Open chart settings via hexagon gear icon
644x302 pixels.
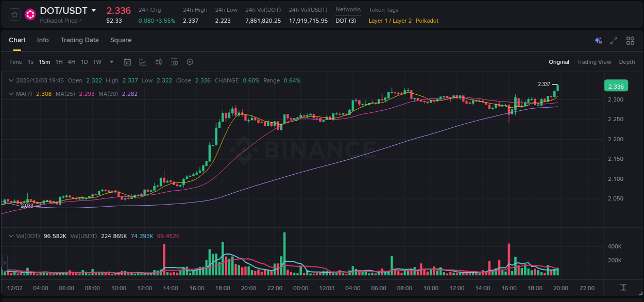point(190,62)
